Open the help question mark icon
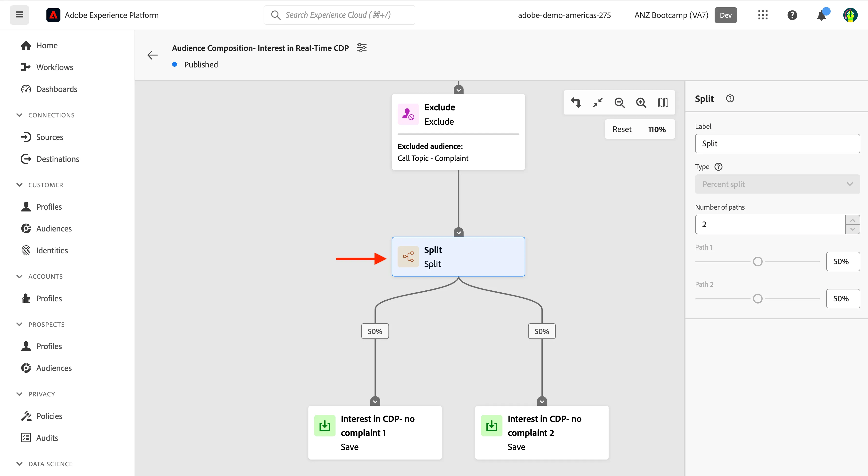The image size is (868, 476). point(792,15)
